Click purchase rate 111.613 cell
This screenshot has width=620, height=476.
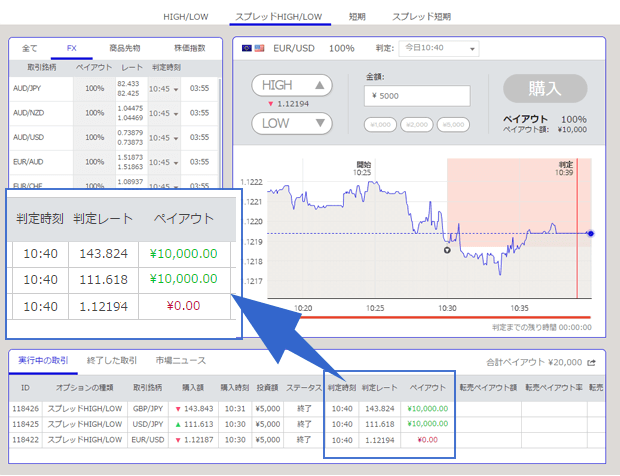point(194,424)
